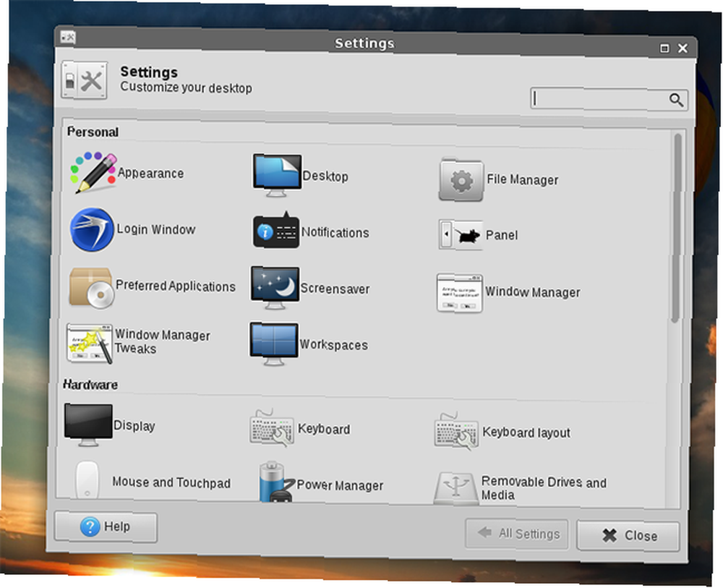Focus the settings search field
The height and width of the screenshot is (588, 723).
click(609, 99)
